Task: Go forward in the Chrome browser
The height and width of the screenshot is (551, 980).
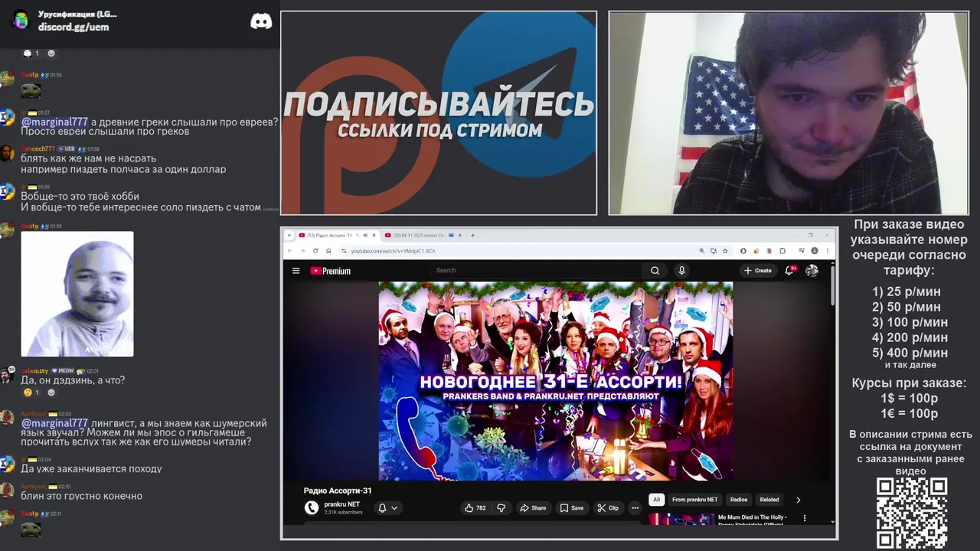Action: click(302, 250)
